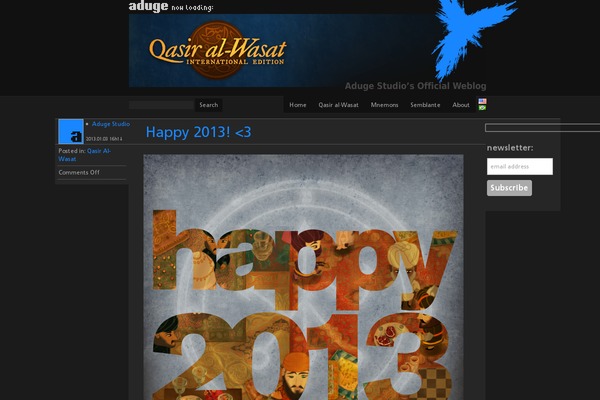Viewport: 600px width, 400px height.
Task: Open the Mnemons menu item
Action: pos(384,105)
